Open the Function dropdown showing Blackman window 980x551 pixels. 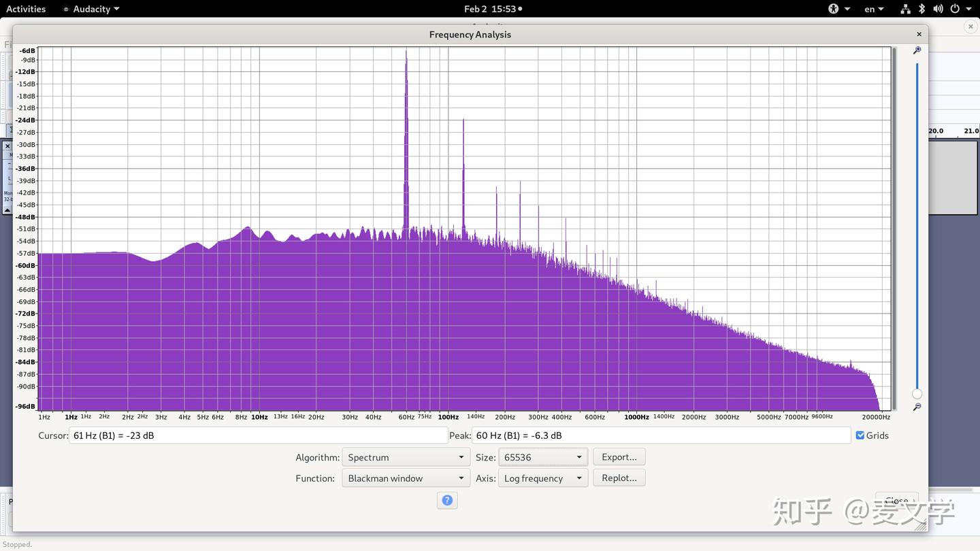coord(406,478)
